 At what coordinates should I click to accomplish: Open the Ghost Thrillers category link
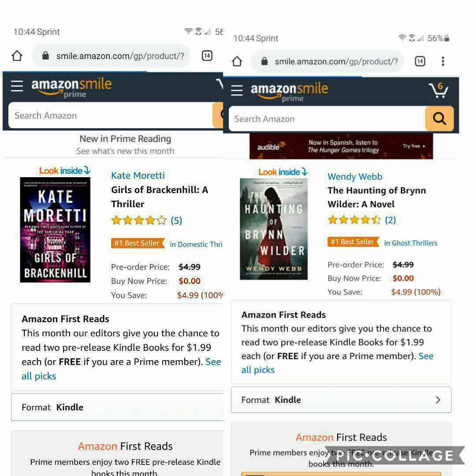point(411,243)
